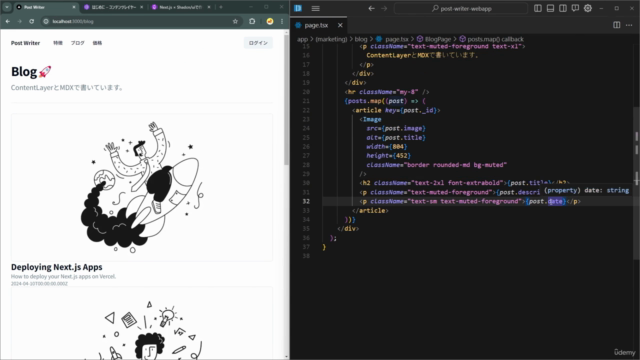This screenshot has width=640, height=360.
Task: Select the blog breadcrumb segment
Action: click(361, 39)
